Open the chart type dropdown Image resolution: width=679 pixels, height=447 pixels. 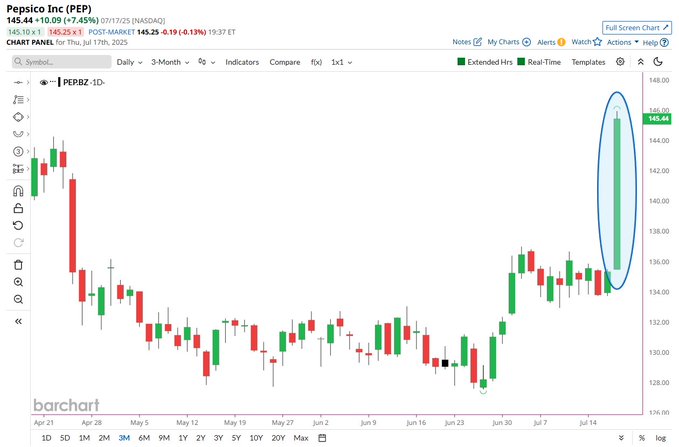(x=206, y=62)
